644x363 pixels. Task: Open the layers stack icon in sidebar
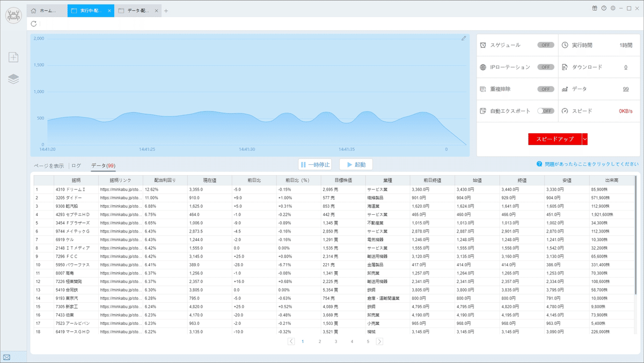click(13, 79)
